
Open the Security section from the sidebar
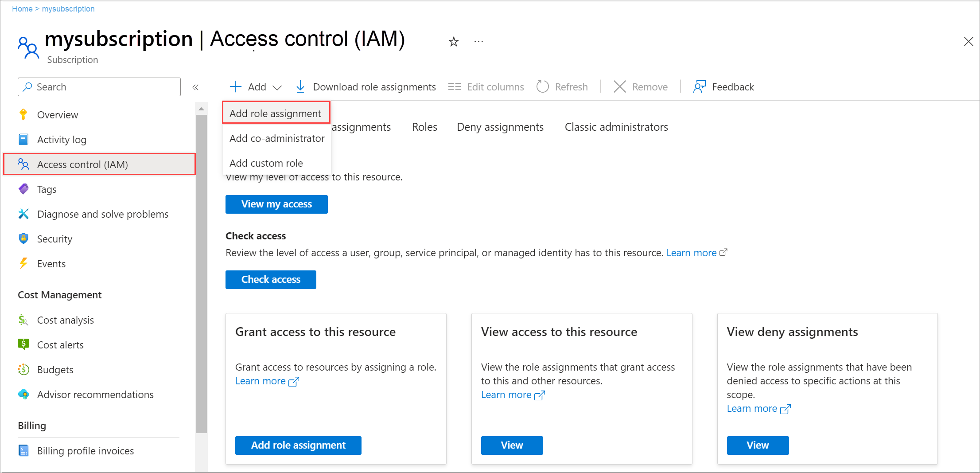tap(54, 238)
